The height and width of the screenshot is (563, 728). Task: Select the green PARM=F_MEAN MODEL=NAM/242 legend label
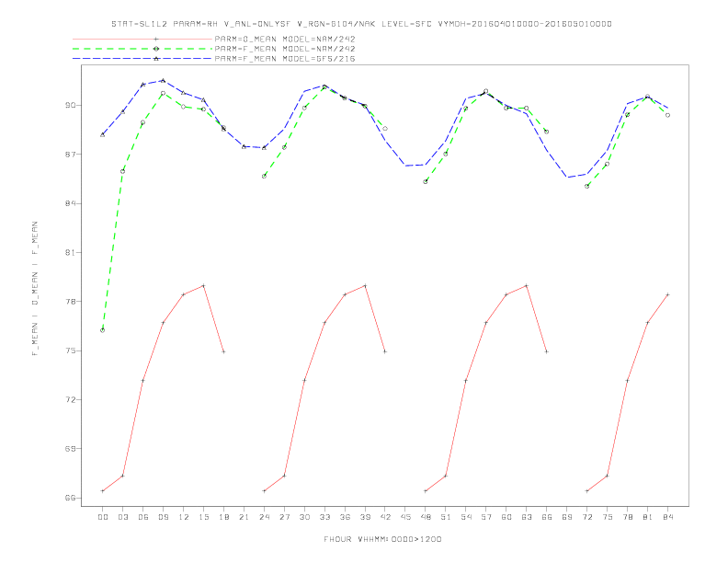pos(285,49)
